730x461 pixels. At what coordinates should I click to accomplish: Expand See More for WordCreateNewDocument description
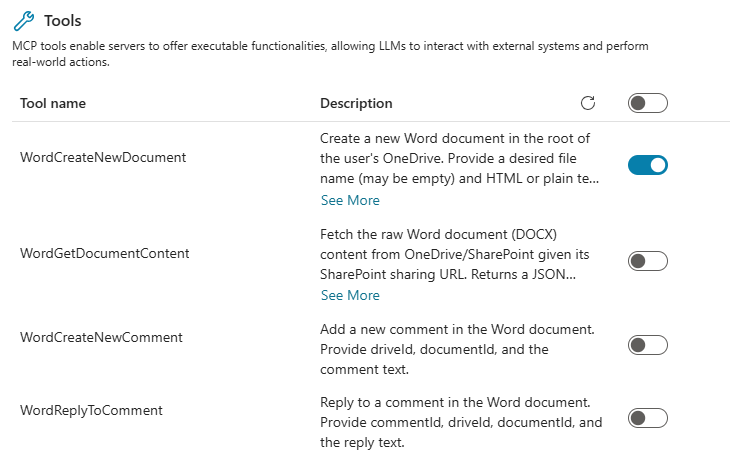(x=350, y=200)
